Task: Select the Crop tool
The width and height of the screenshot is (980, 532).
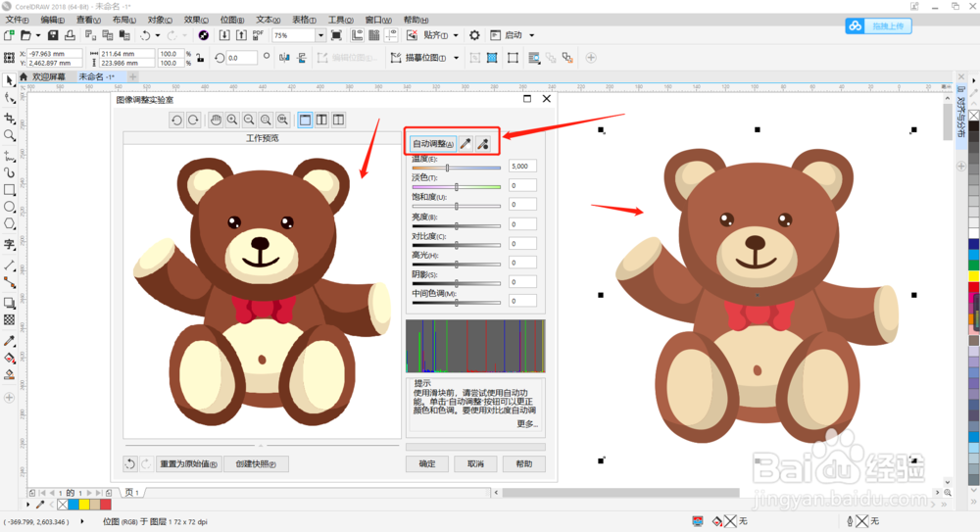Action: coord(10,118)
